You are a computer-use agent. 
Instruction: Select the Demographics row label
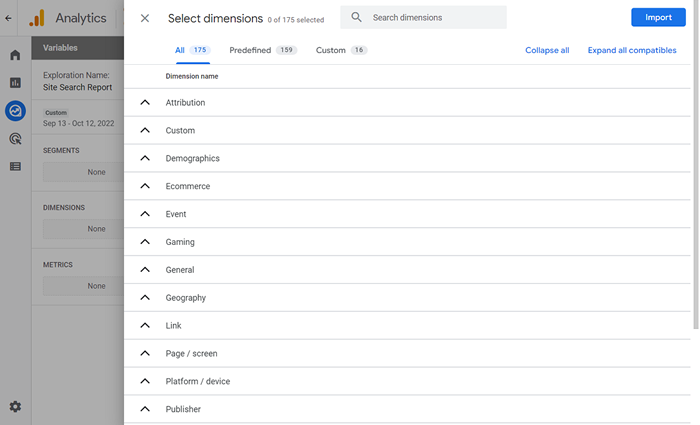[x=192, y=158]
